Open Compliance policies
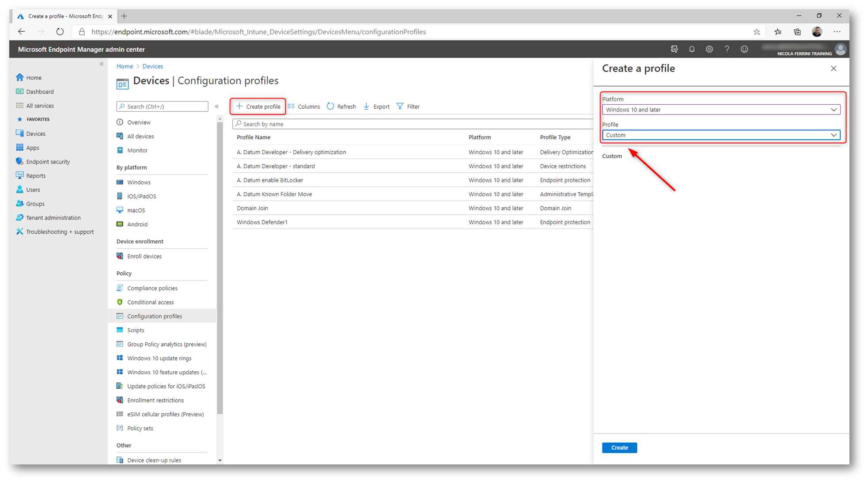Image resolution: width=868 pixels, height=483 pixels. [152, 288]
